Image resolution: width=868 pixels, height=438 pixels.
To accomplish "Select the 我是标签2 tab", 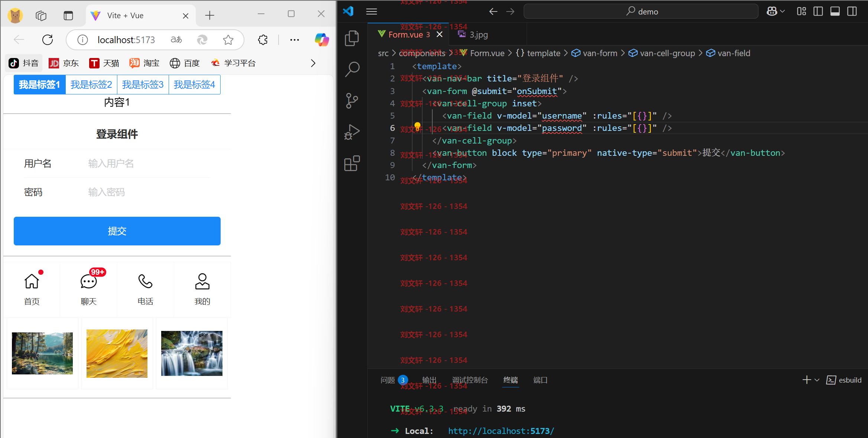I will point(91,85).
